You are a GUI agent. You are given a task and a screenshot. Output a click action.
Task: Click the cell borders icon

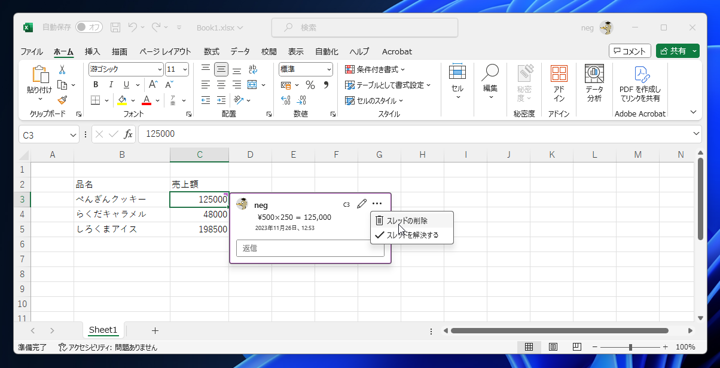coord(96,100)
